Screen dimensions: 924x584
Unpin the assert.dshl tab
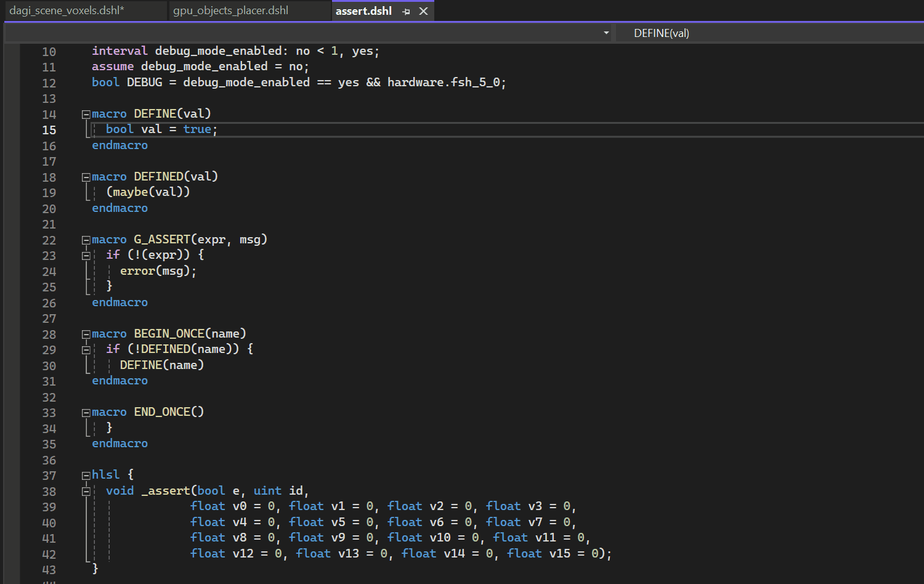point(405,10)
